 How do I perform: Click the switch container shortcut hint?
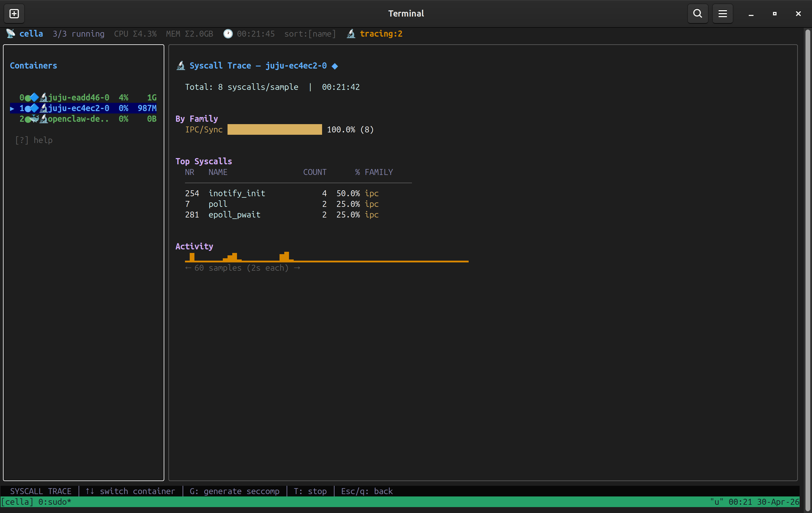click(x=130, y=491)
